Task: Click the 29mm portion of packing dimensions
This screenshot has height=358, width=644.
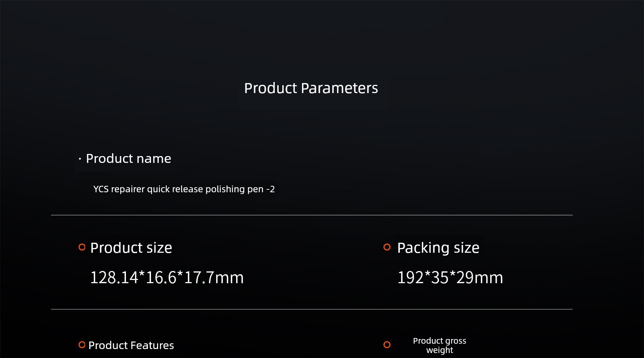Action: [479, 277]
